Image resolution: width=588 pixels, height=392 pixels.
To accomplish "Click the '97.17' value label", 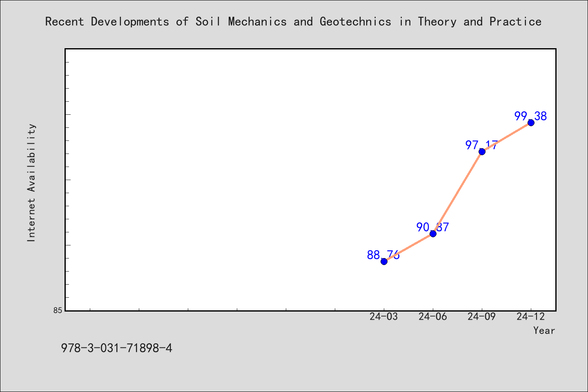I will click(482, 145).
